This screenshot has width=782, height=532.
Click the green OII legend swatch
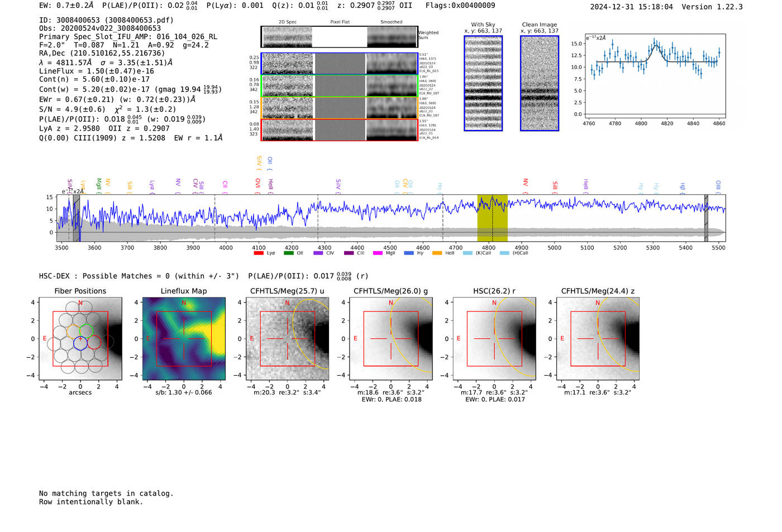point(289,253)
